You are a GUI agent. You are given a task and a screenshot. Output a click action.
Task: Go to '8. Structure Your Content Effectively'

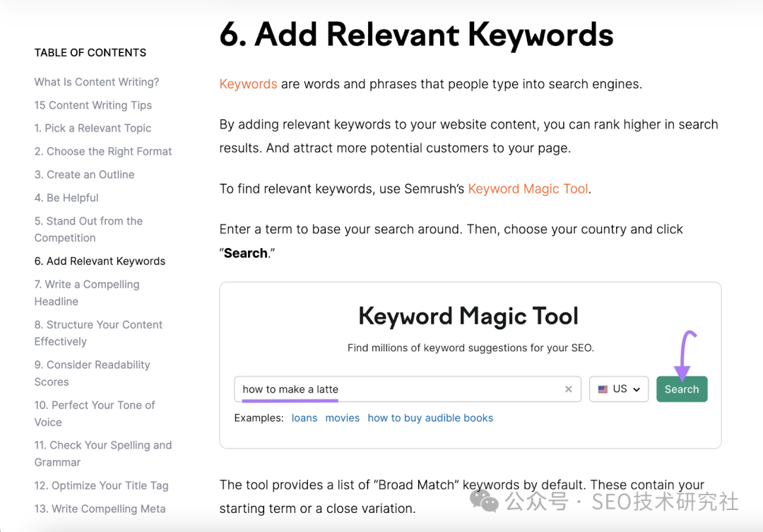[x=98, y=333]
